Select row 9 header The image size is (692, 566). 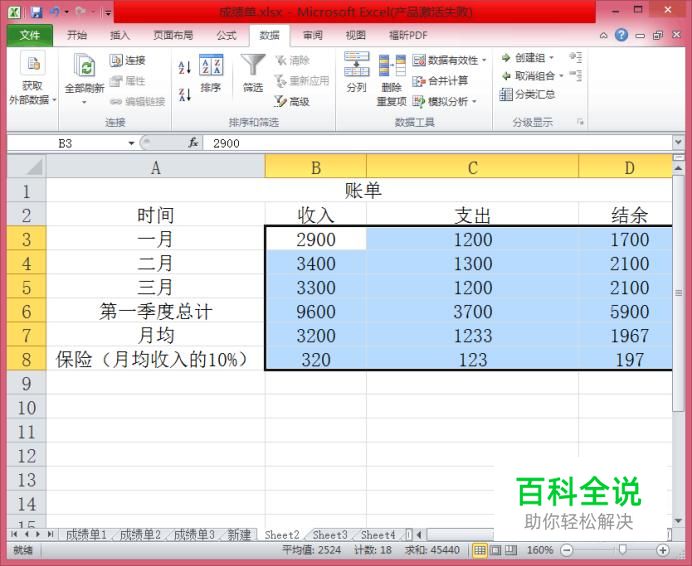pyautogui.click(x=26, y=383)
